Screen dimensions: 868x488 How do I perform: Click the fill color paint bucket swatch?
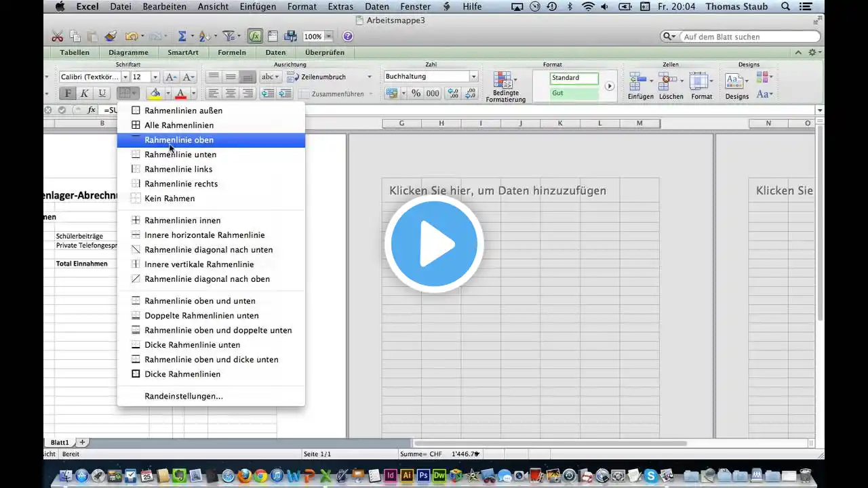(x=155, y=94)
